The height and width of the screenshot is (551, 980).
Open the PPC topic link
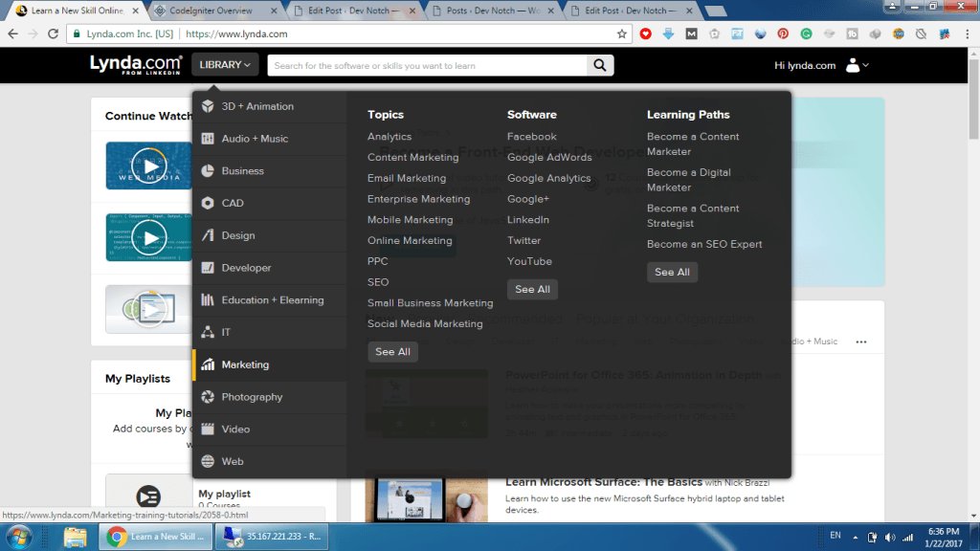(377, 261)
